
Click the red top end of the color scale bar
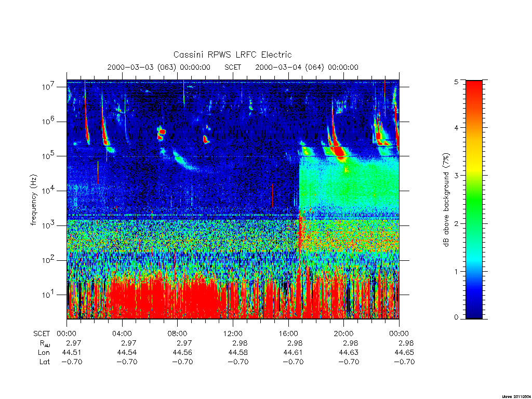[x=474, y=85]
